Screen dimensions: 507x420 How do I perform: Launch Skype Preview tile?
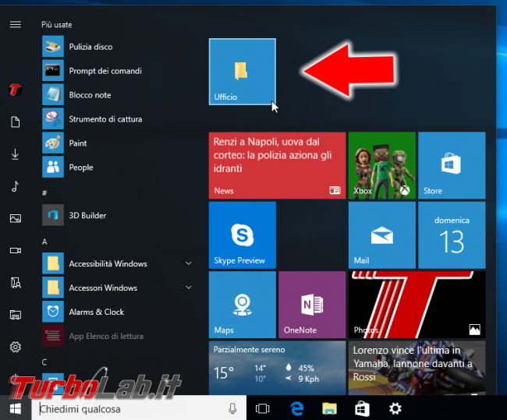pos(243,235)
